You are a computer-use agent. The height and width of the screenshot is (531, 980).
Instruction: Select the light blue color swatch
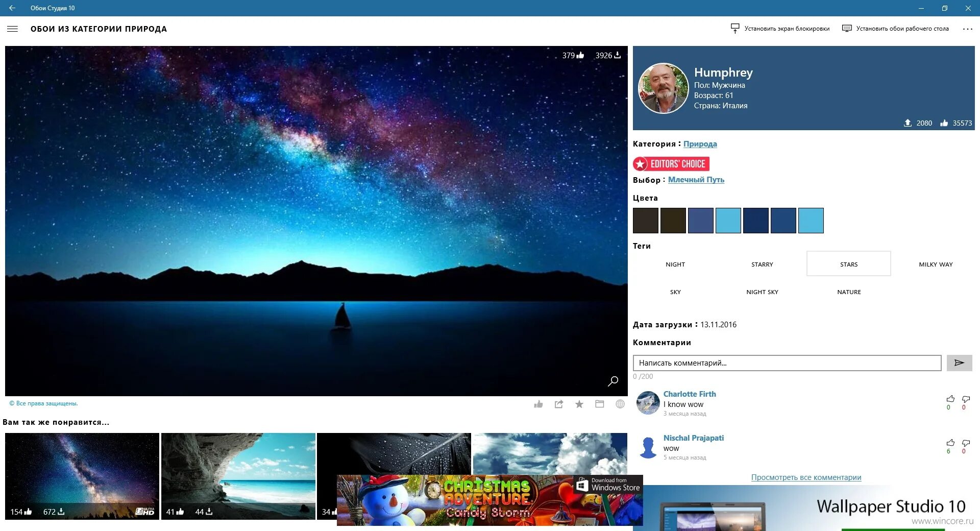(728, 220)
